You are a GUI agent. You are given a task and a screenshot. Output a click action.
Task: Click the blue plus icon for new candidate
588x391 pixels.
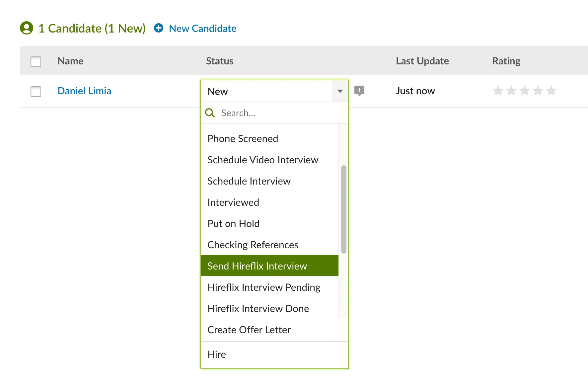[159, 28]
